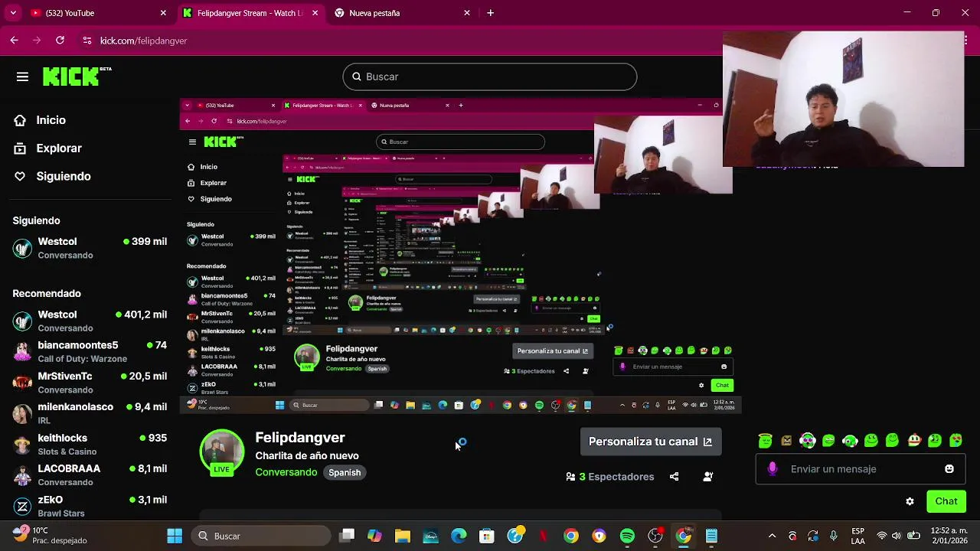Open MrStivenTc recommended channel
The height and width of the screenshot is (551, 980).
90,383
